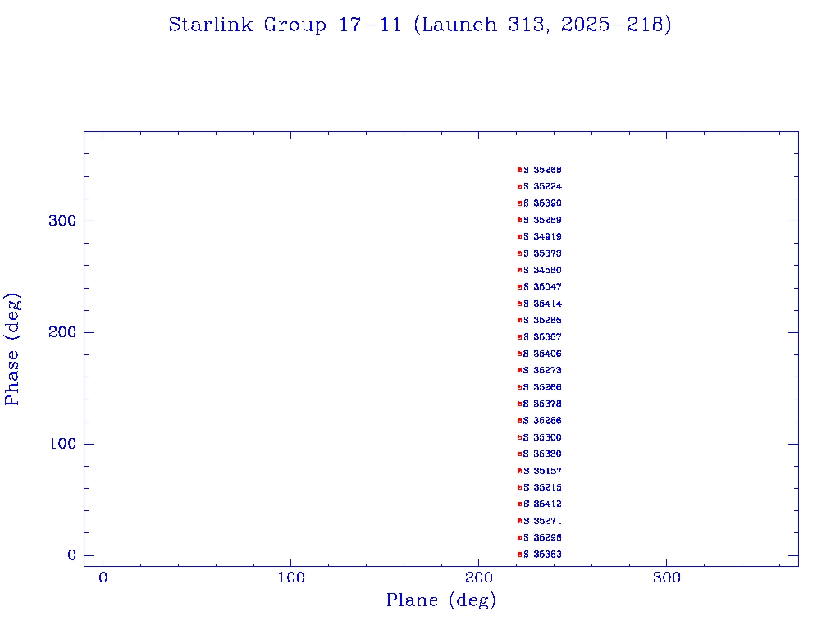Click the "Phase (deg)" y-axis label
This screenshot has width=840, height=630.
(12, 349)
